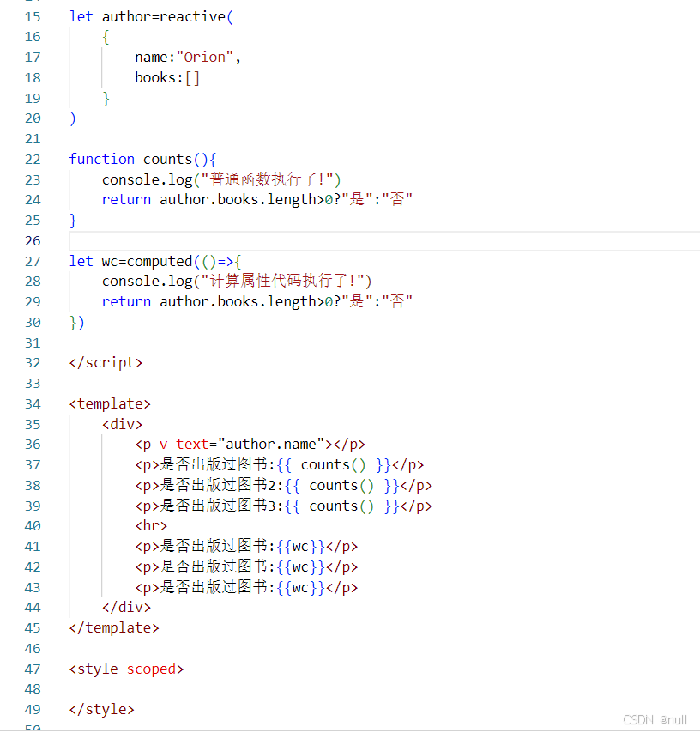Click the '</div>' closing tag
The height and width of the screenshot is (733, 700).
pyautogui.click(x=126, y=607)
